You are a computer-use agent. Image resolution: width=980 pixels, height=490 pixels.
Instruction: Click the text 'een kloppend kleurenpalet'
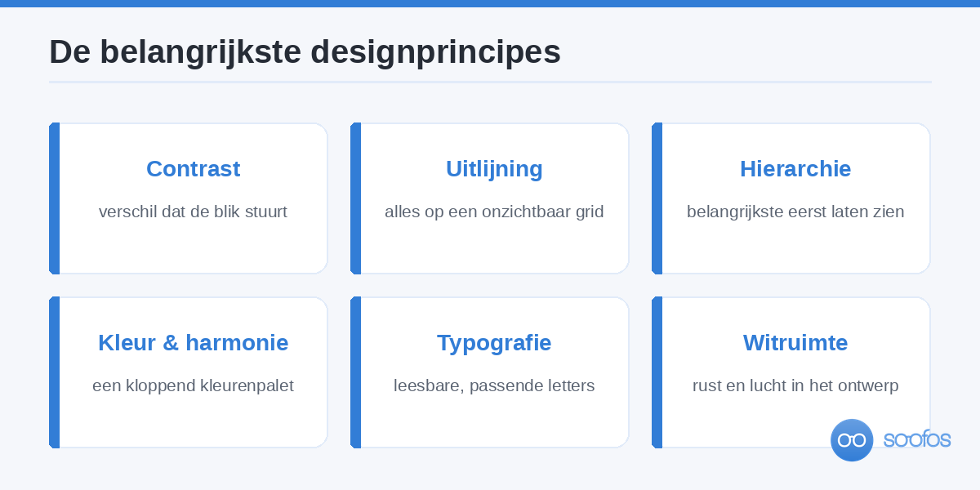(194, 385)
